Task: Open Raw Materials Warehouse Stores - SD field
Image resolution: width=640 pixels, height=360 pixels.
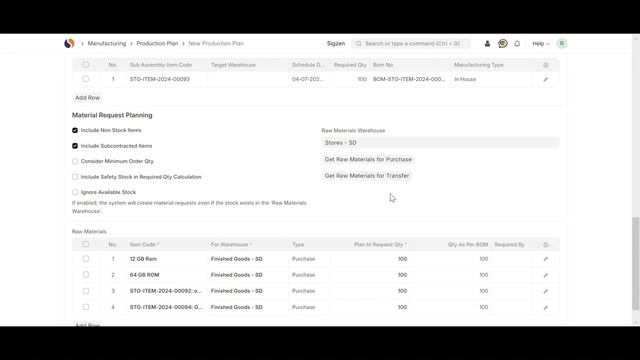Action: [440, 142]
